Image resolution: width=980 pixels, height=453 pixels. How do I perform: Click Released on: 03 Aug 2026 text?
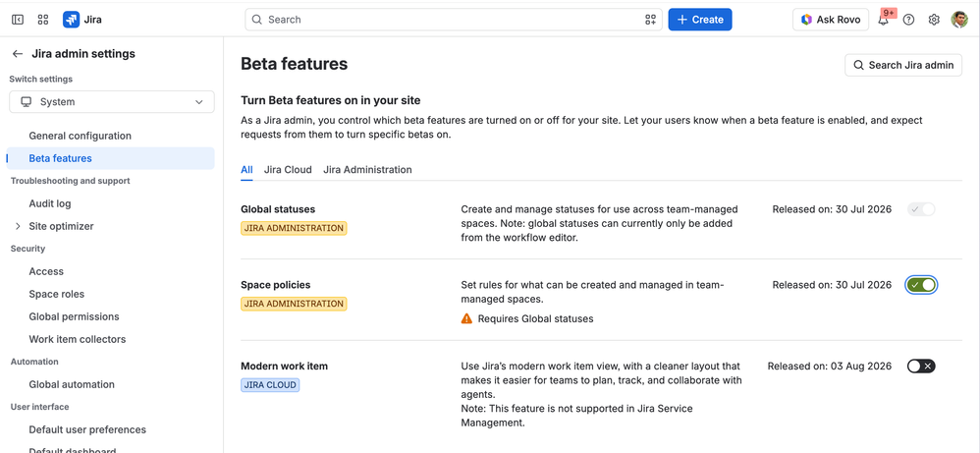[830, 366]
